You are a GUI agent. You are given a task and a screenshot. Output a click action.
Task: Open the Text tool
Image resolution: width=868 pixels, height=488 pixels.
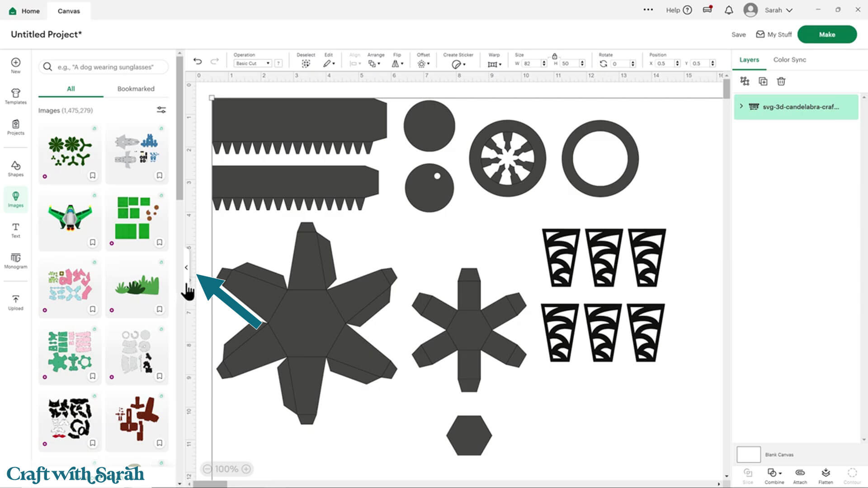point(15,230)
